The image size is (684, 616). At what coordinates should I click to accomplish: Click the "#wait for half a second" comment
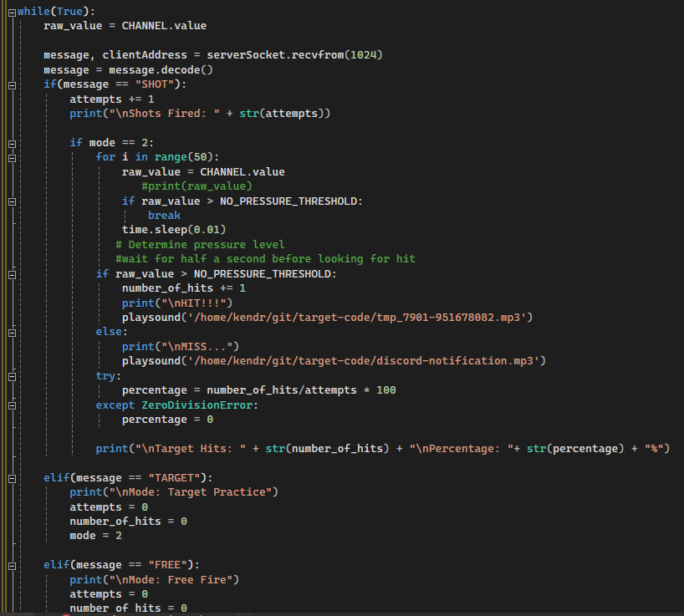265,259
